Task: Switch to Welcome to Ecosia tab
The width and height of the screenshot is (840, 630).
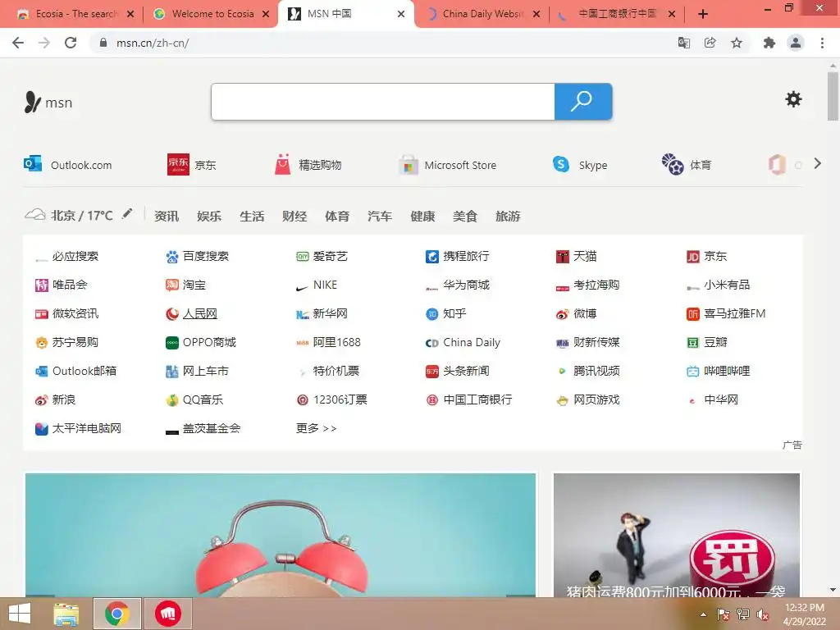Action: click(212, 14)
